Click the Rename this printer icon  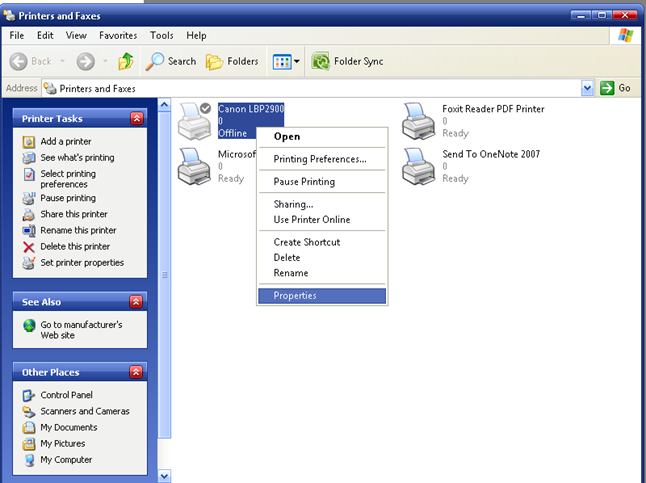(x=29, y=231)
